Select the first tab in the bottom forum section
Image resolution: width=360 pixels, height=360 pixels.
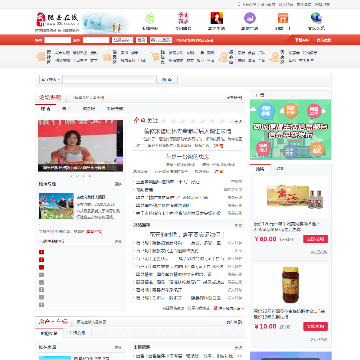coord(49,333)
